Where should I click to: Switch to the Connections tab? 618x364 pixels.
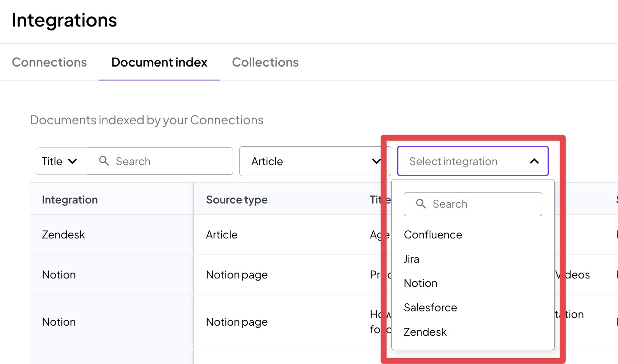pyautogui.click(x=49, y=62)
